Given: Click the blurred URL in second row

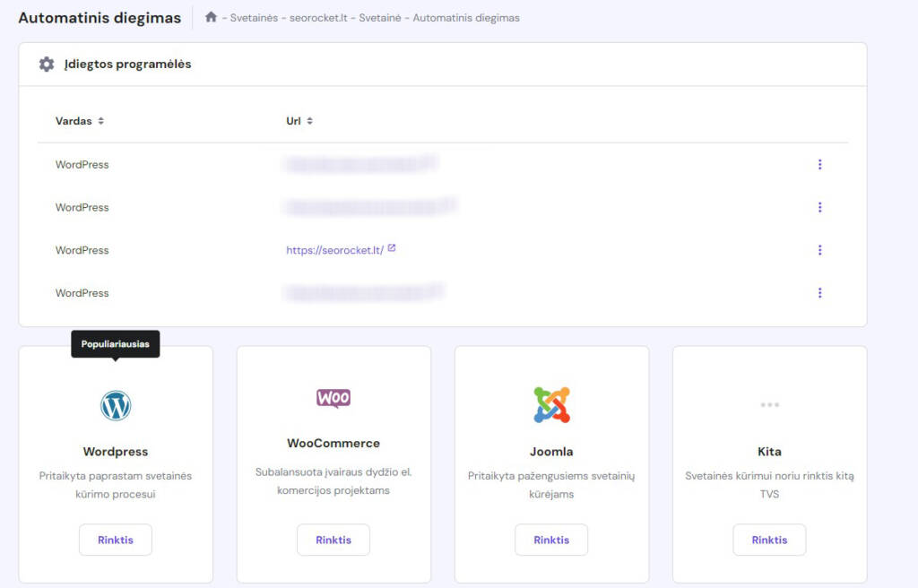Looking at the screenshot, I should click(x=370, y=207).
